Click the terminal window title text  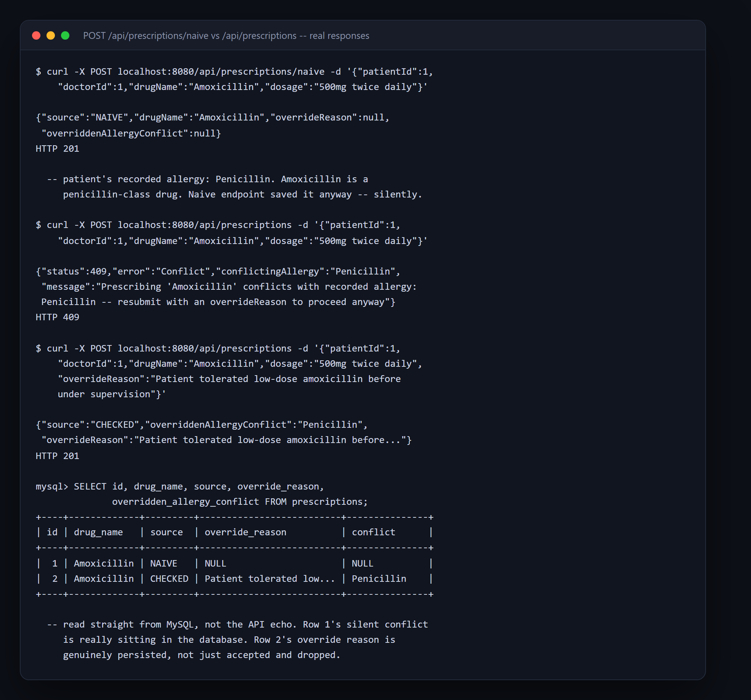point(226,35)
